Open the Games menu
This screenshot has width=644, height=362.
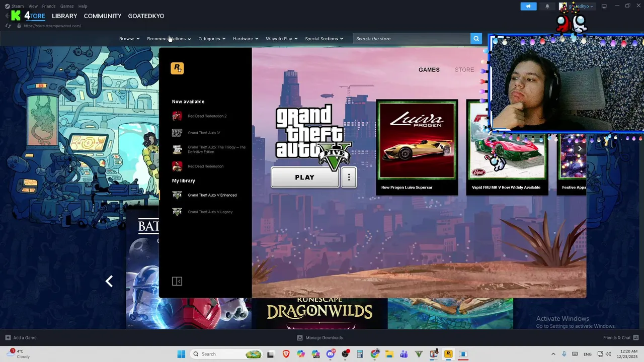point(67,6)
